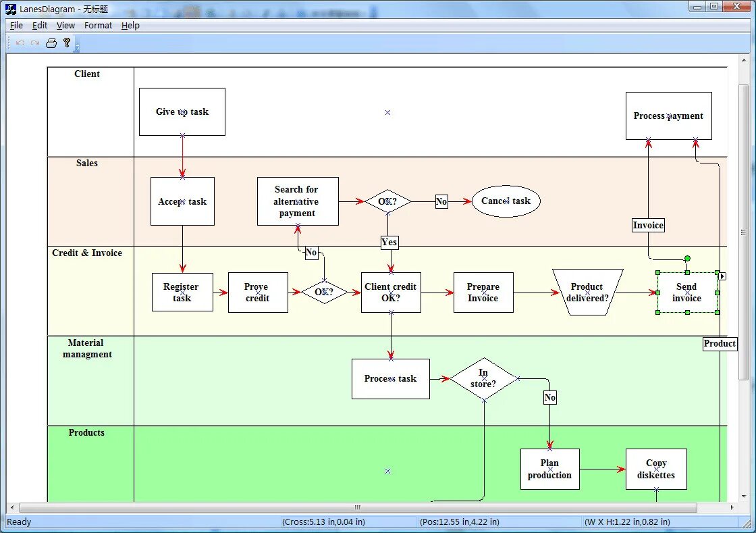Open the File menu
This screenshot has height=533, width=756.
coord(16,26)
